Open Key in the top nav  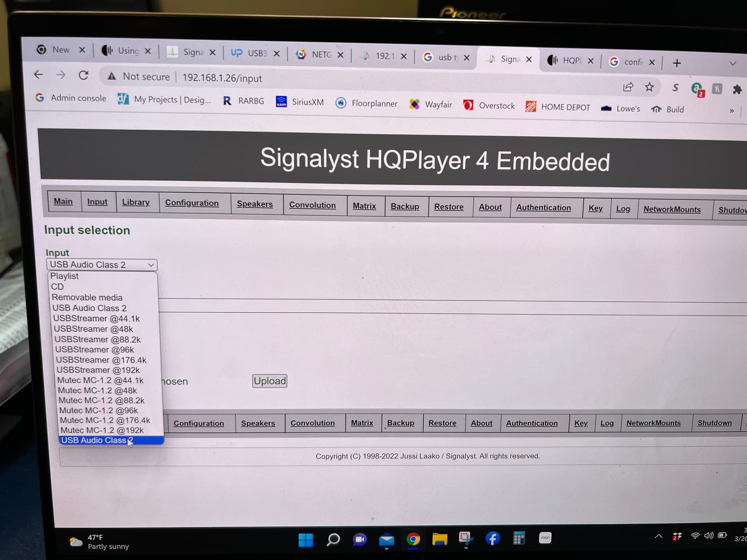(x=596, y=208)
